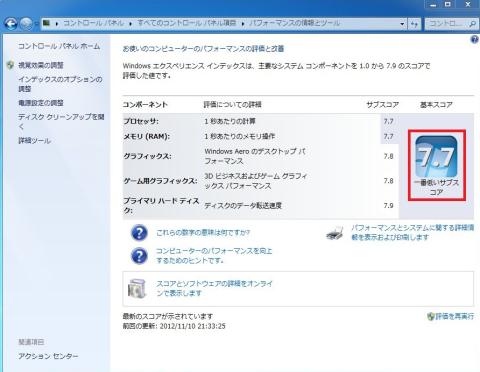Click the プロセッサ row label
The image size is (480, 372).
pyautogui.click(x=141, y=121)
